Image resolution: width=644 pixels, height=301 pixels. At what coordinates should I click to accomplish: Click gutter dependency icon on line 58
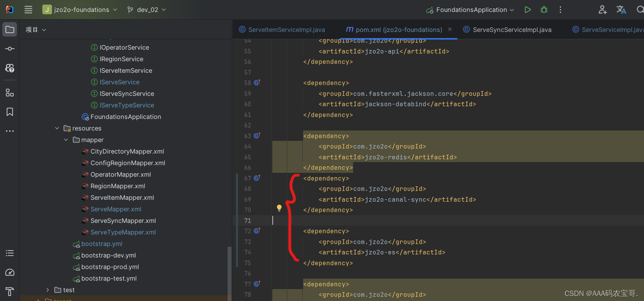coord(257,82)
